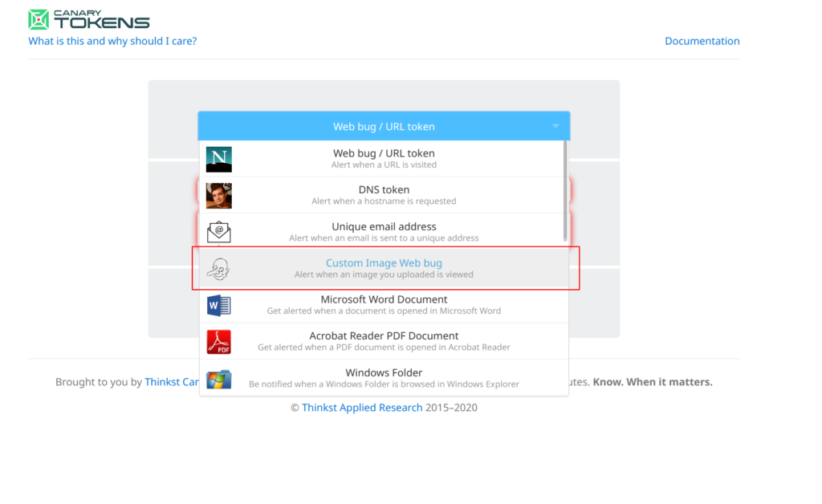
Task: Select Web bug / URL token option
Action: pyautogui.click(x=384, y=159)
